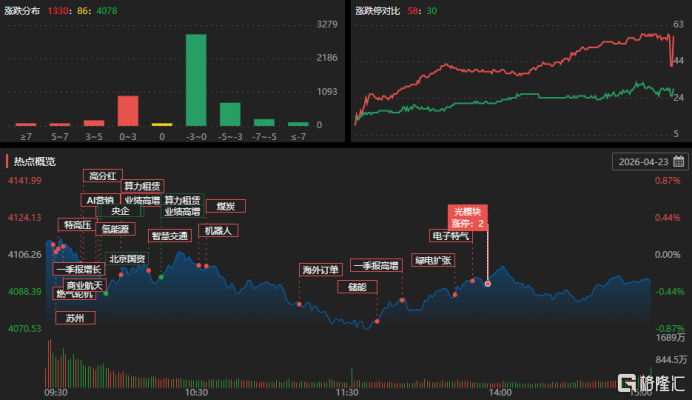Select the 苏州 hotspot label
Screen dimensions: 692x400
click(x=75, y=318)
